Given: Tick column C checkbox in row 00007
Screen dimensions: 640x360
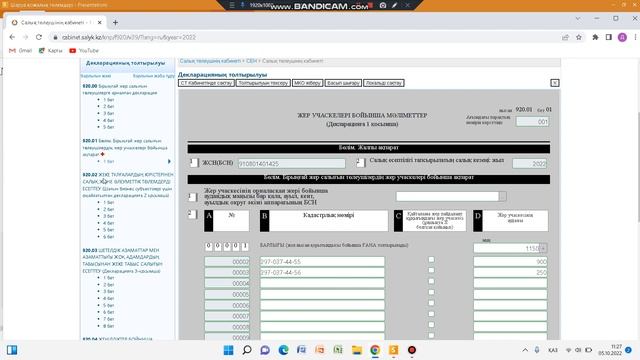Looking at the screenshot, I should pos(431,314).
